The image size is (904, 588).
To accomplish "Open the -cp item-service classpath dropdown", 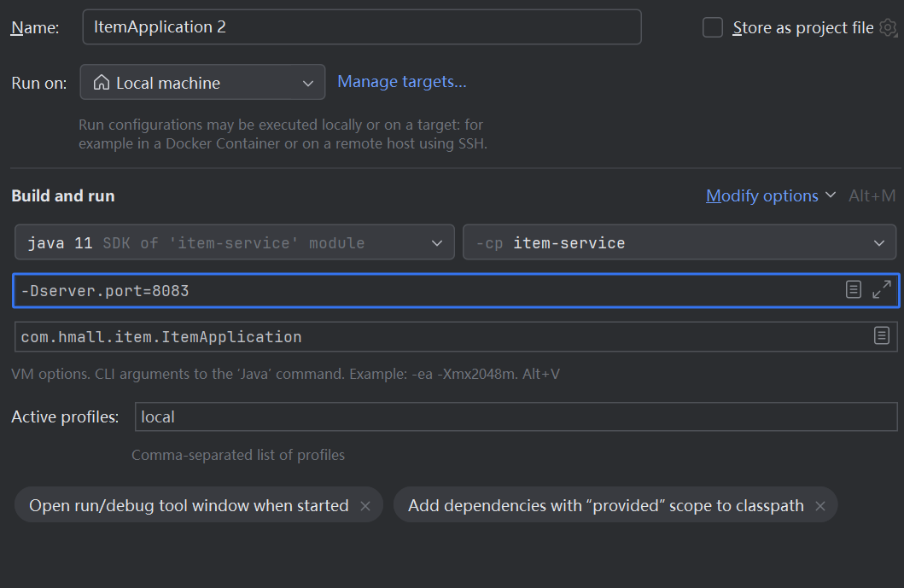I will pyautogui.click(x=679, y=243).
